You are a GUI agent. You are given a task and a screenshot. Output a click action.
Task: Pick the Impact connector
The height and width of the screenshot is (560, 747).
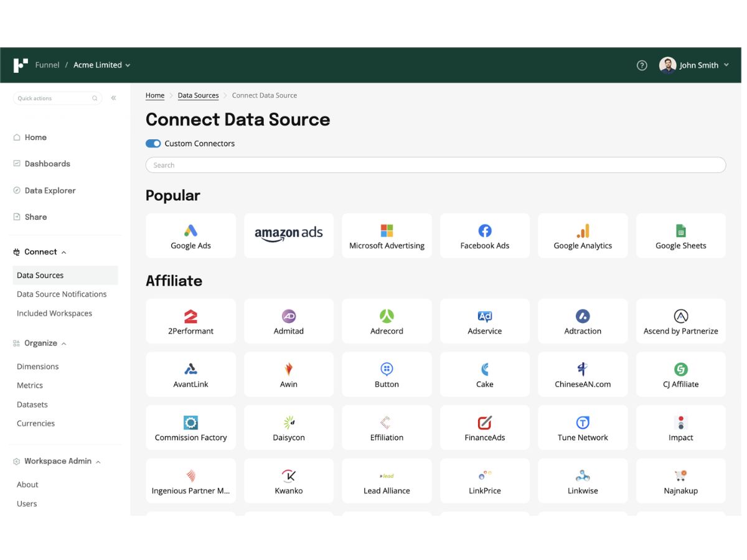pyautogui.click(x=681, y=427)
